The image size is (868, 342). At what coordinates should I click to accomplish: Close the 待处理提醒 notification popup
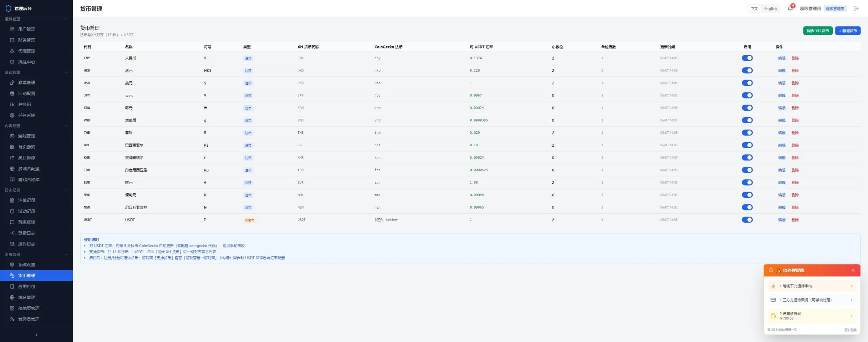tap(853, 270)
